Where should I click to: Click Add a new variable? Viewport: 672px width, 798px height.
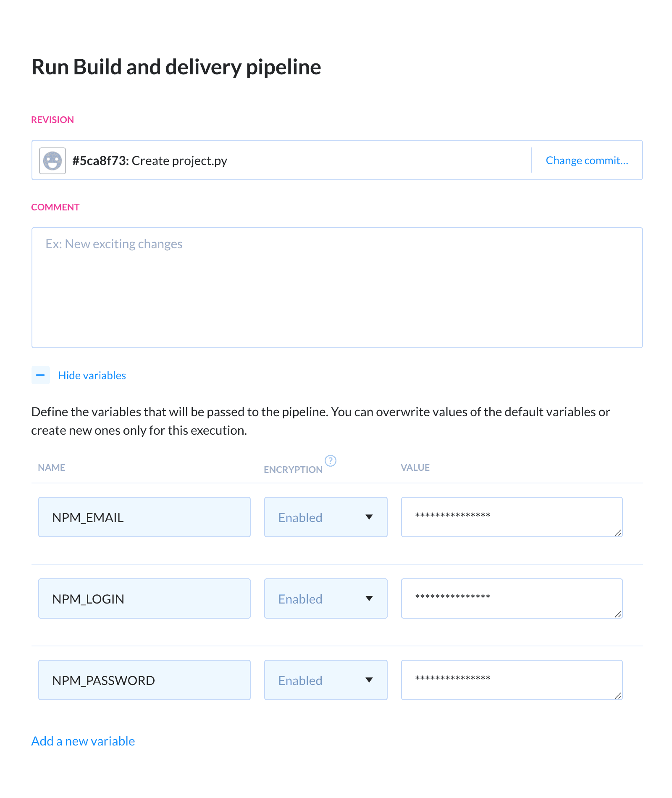(83, 741)
